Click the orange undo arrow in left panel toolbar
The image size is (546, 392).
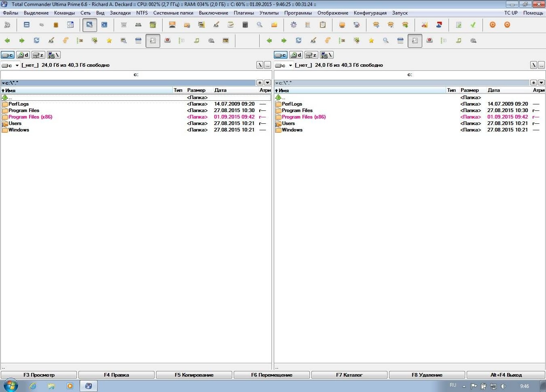coord(66,40)
